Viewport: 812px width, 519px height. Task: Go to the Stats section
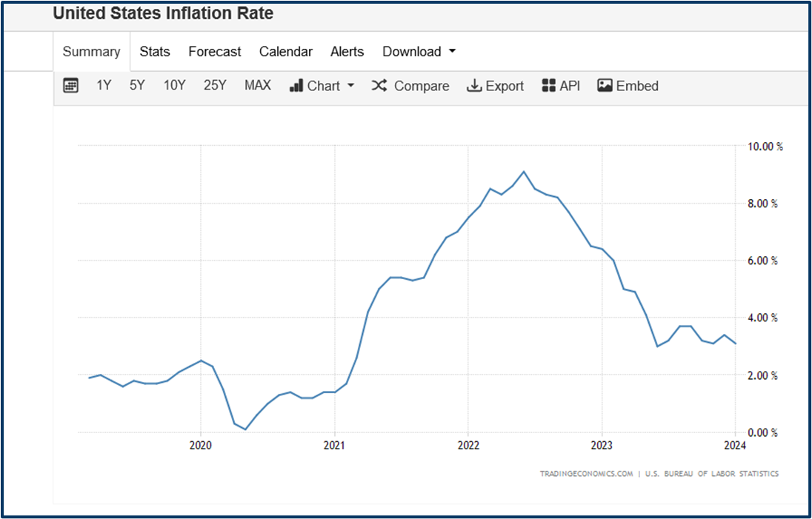click(x=154, y=51)
